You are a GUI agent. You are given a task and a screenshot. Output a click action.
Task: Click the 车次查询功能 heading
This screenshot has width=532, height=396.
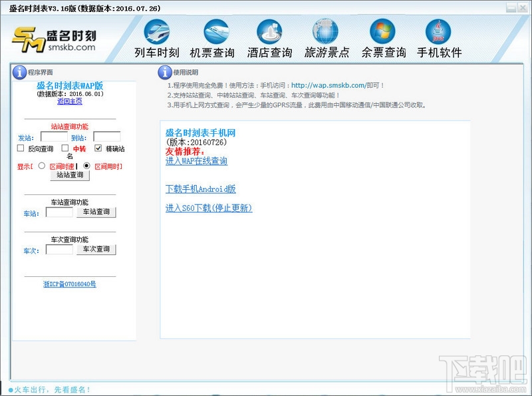click(x=70, y=240)
